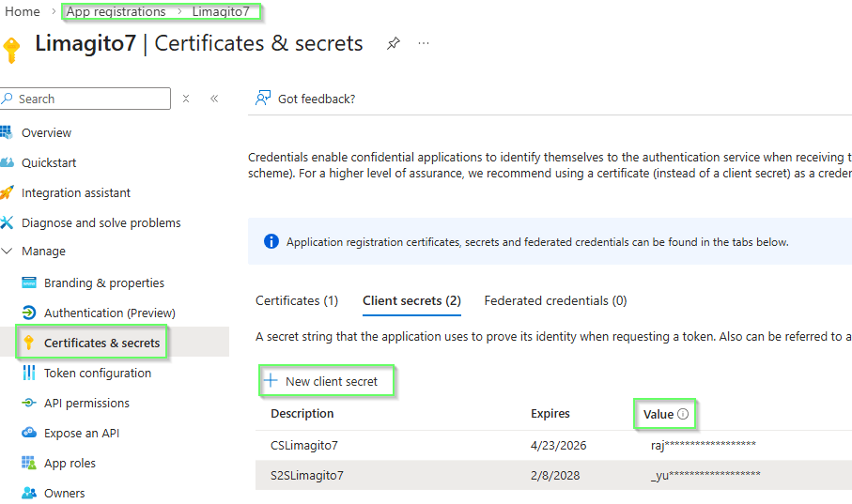
Task: Navigate to App registrations breadcrumb
Action: [116, 11]
